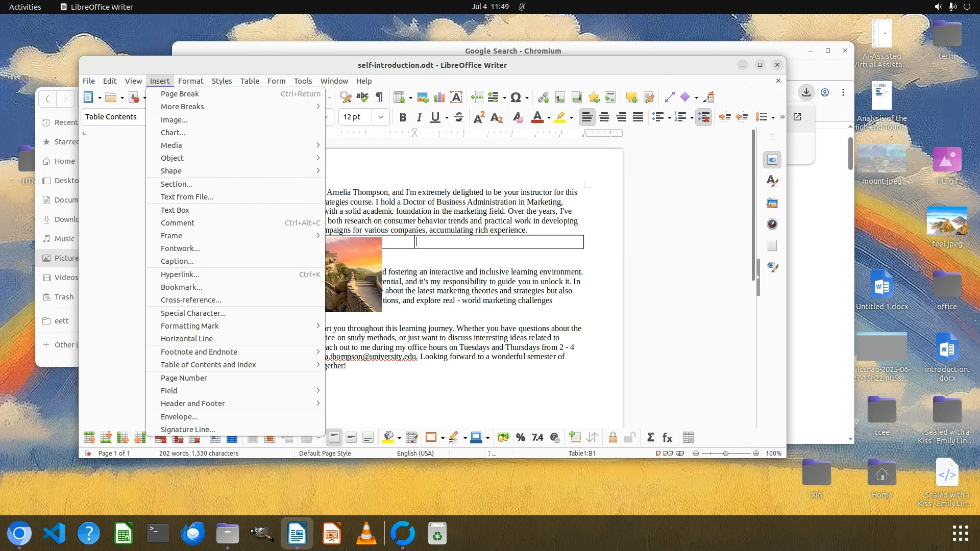Click the Sum sigma icon in table toolbar
Screen dimensions: 980x551
pyautogui.click(x=650, y=438)
